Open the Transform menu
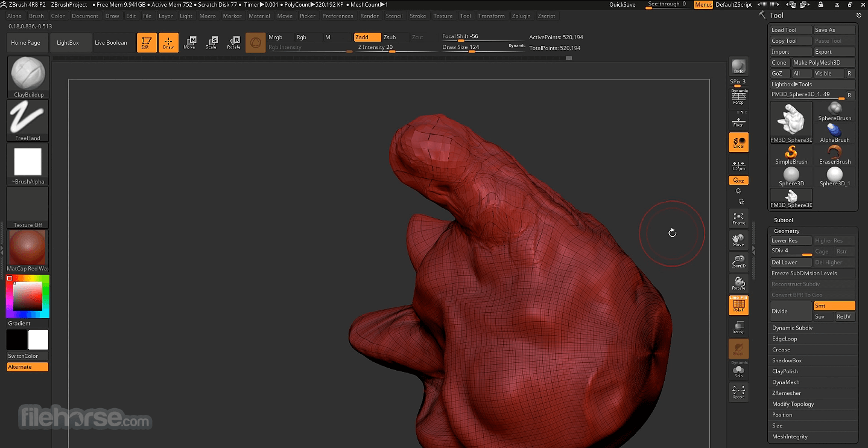 (492, 16)
